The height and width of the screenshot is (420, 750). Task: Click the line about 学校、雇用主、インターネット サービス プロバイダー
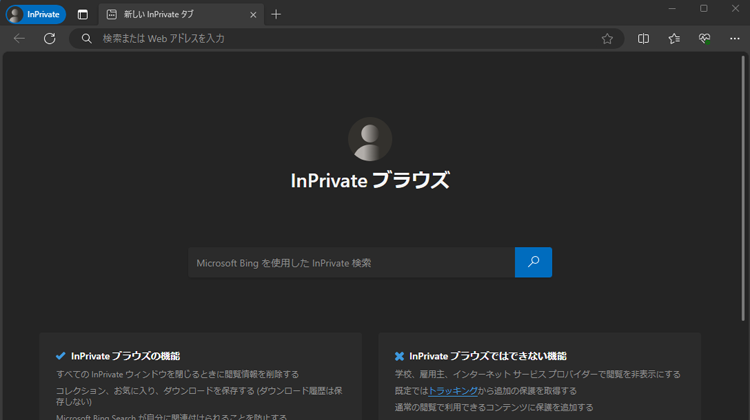point(538,374)
